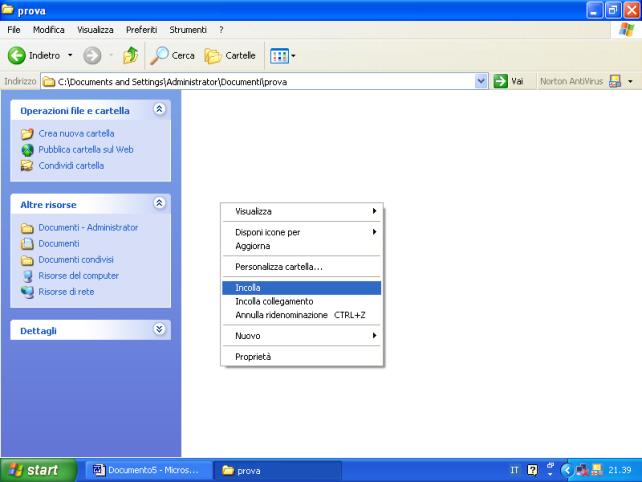The width and height of the screenshot is (642, 482).
Task: Expand hidden tray icons arrow
Action: tap(567, 470)
